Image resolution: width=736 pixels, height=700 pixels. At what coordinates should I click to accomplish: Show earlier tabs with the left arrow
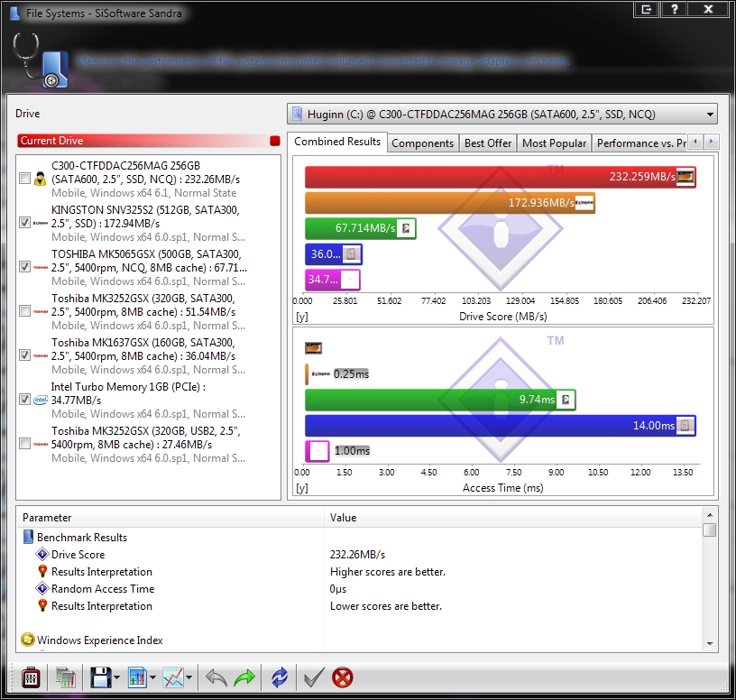pos(695,142)
